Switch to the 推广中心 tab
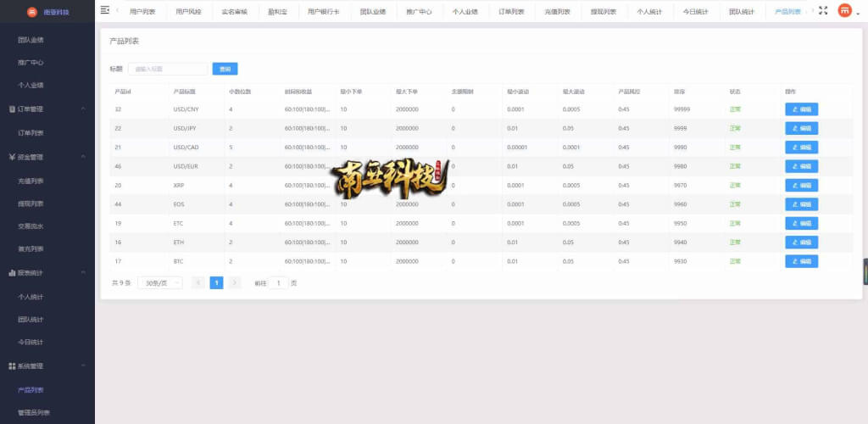The height and width of the screenshot is (424, 868). pyautogui.click(x=419, y=11)
